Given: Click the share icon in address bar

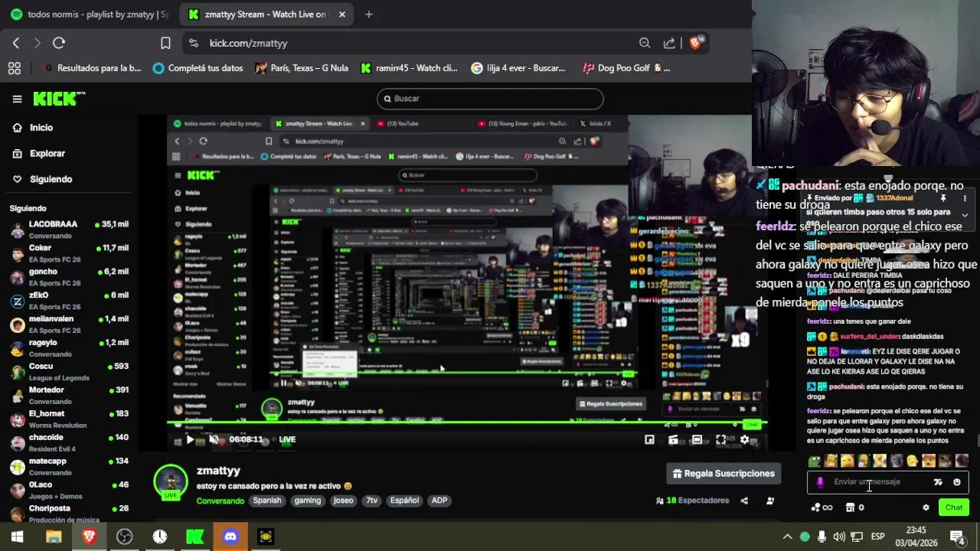Looking at the screenshot, I should [x=669, y=43].
